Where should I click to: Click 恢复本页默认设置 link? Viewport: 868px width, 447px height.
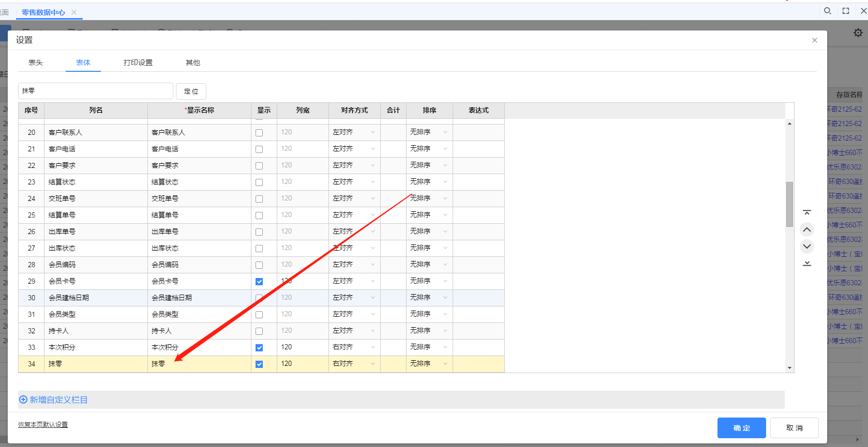tap(43, 425)
